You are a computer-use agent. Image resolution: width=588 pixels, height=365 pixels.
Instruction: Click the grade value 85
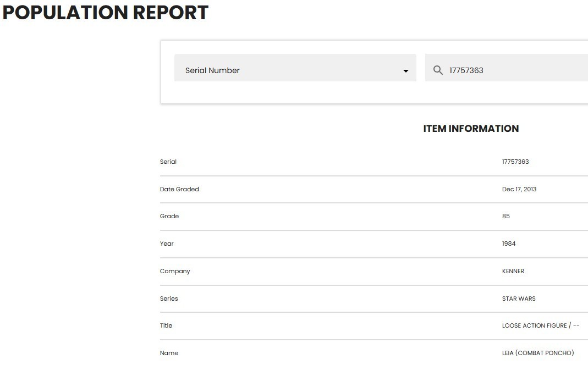[x=506, y=216]
